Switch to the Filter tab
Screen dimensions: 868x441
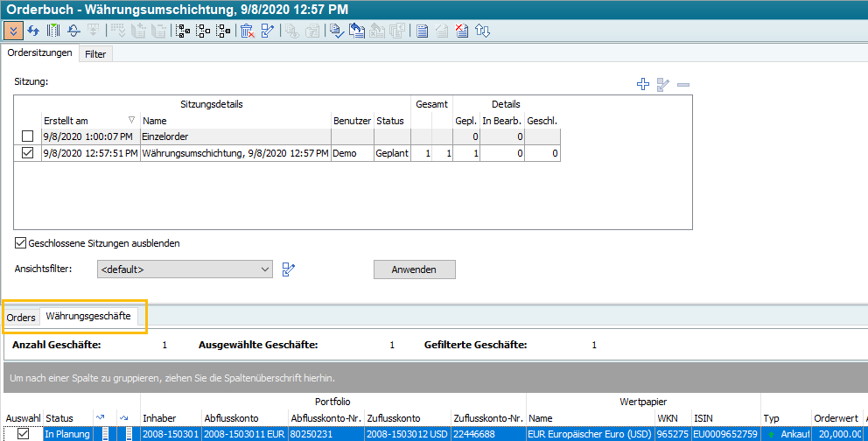(95, 54)
